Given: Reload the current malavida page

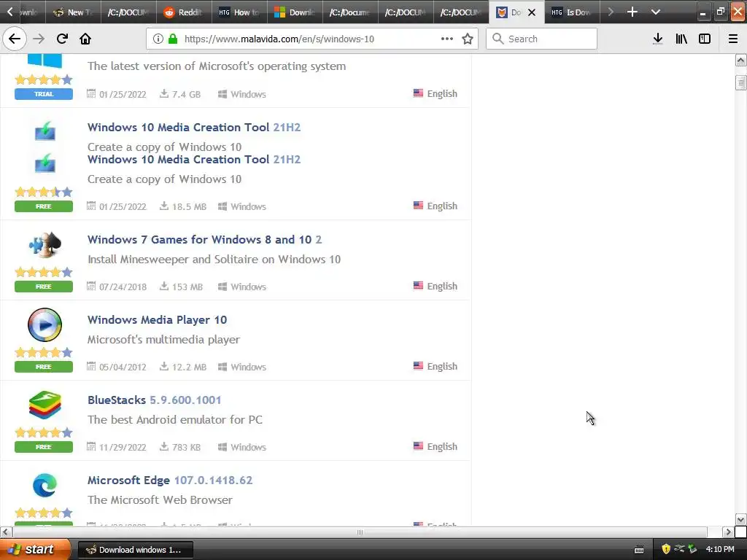Looking at the screenshot, I should 62,39.
